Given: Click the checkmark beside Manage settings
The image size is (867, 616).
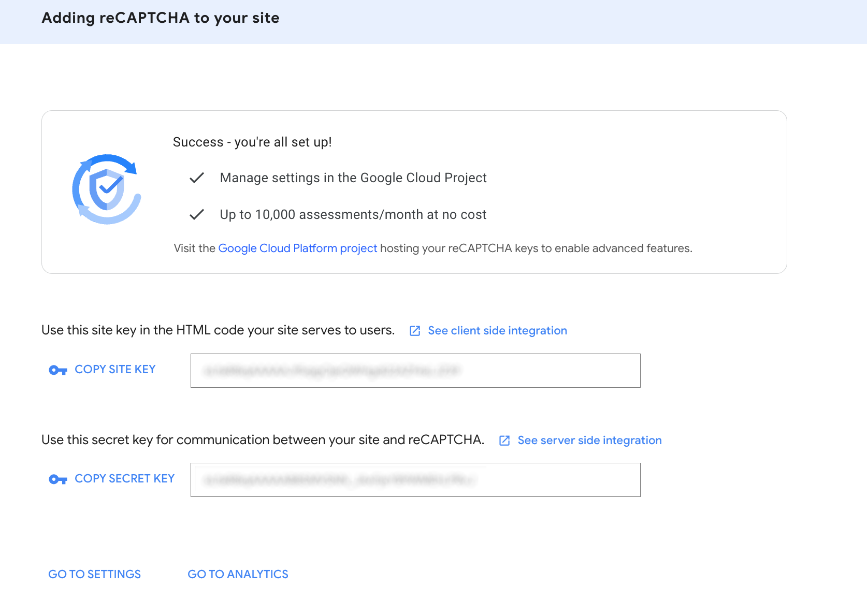Looking at the screenshot, I should 197,178.
